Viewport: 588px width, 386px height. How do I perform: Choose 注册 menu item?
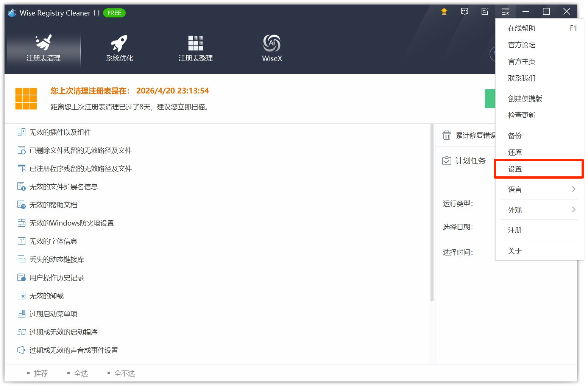click(x=540, y=230)
